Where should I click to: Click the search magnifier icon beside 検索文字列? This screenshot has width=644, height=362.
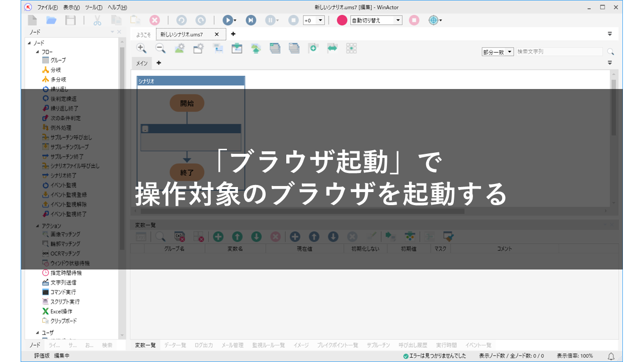(x=610, y=52)
